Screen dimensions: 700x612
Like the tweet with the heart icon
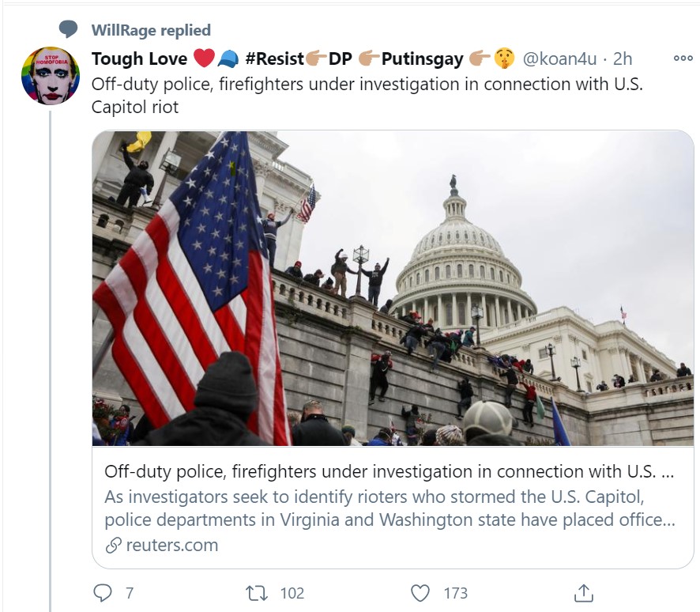421,592
